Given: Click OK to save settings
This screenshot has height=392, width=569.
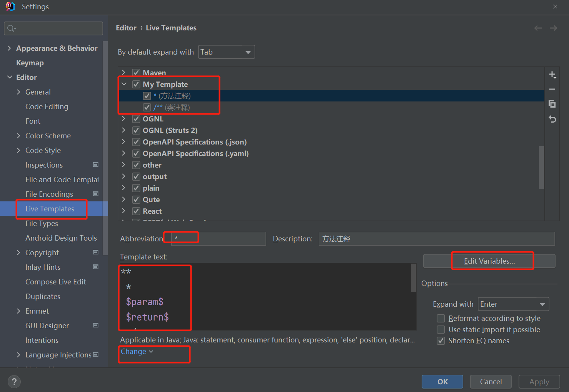Looking at the screenshot, I should (x=442, y=382).
